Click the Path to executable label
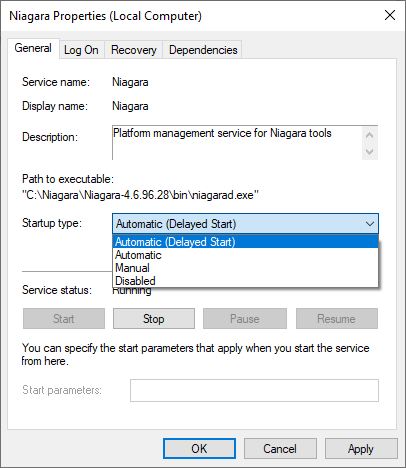406x468 pixels. [68, 179]
